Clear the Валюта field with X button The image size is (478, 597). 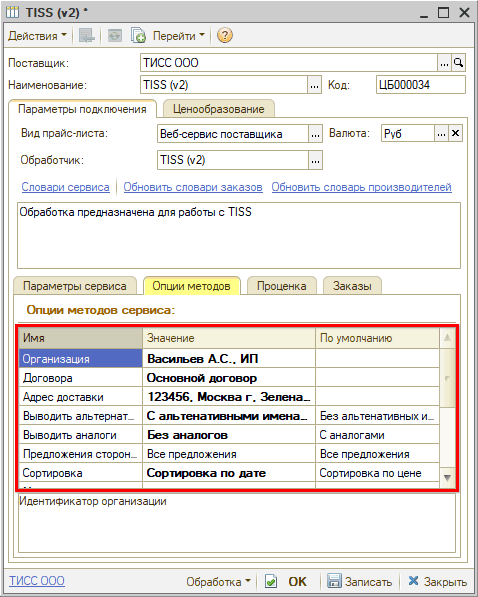(x=456, y=134)
